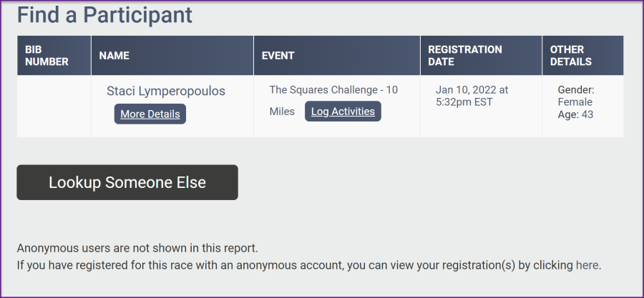
Task: Click the participant name Staci Lymperopoulos
Action: pos(166,91)
